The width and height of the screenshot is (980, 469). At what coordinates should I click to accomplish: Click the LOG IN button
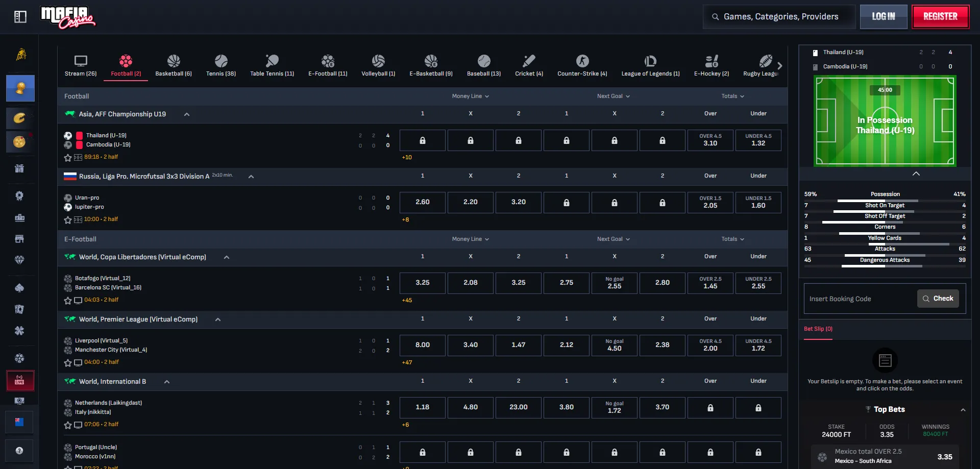pos(884,17)
